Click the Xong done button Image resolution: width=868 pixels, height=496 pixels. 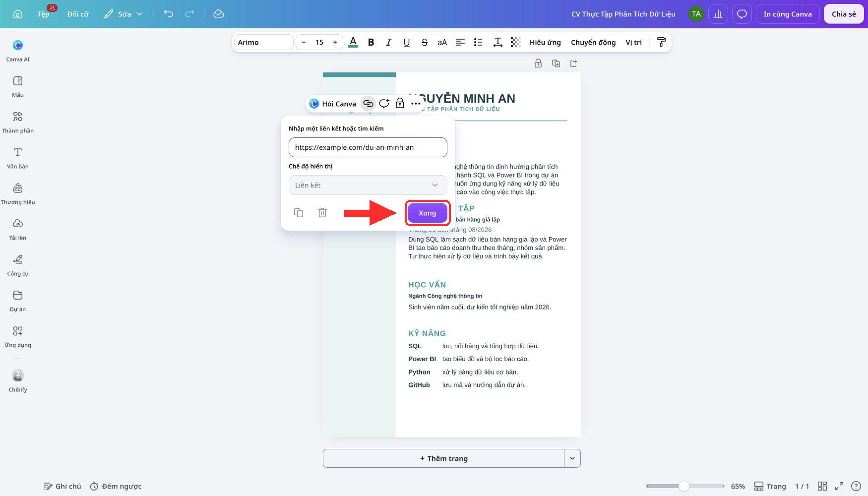coord(427,213)
